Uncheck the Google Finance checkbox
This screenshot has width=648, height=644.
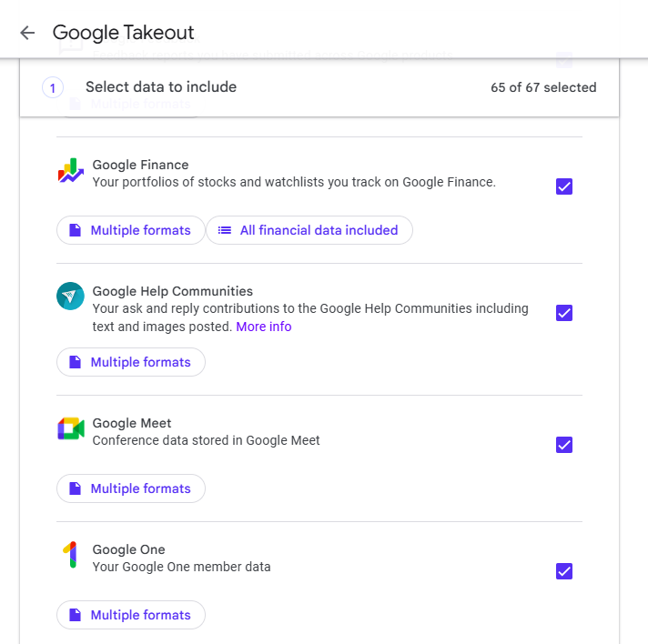564,186
